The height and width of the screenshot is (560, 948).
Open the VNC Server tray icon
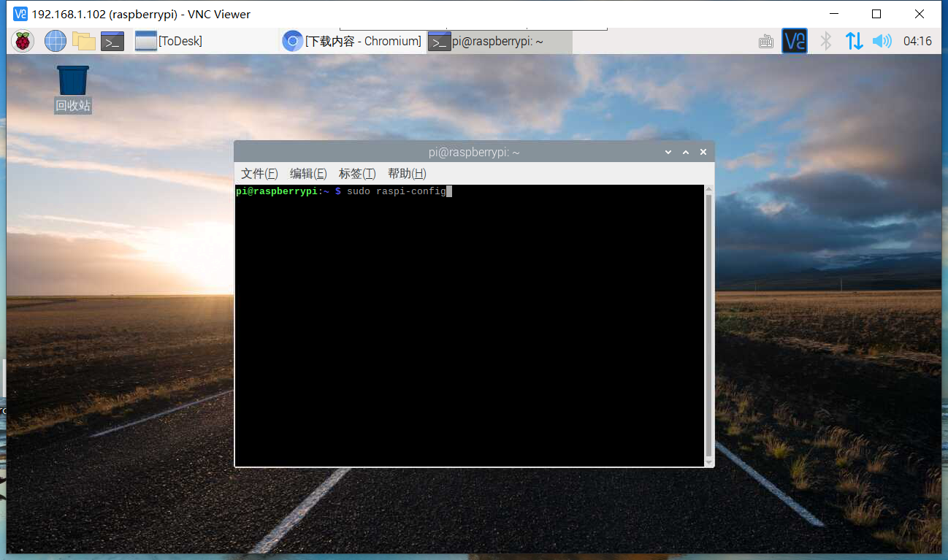pyautogui.click(x=795, y=41)
